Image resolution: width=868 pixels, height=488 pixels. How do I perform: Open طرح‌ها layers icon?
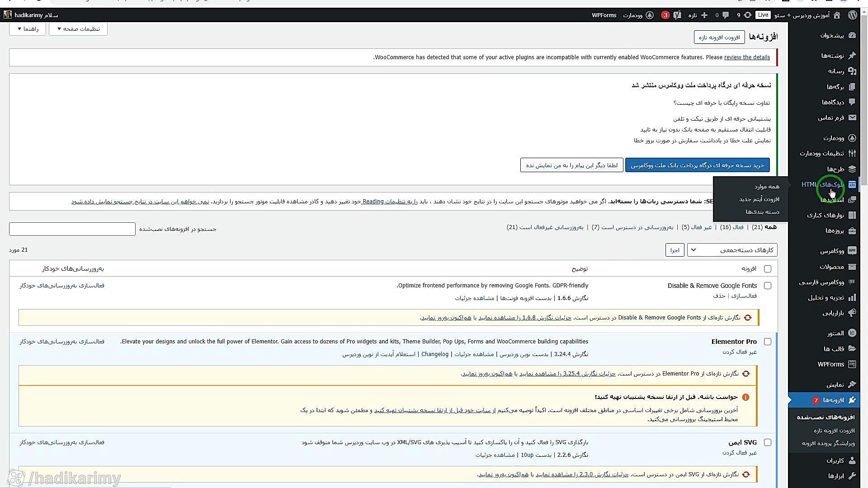[852, 169]
